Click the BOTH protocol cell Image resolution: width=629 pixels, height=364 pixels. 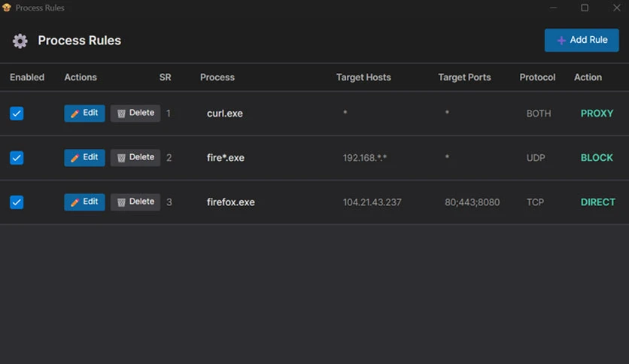click(x=539, y=114)
